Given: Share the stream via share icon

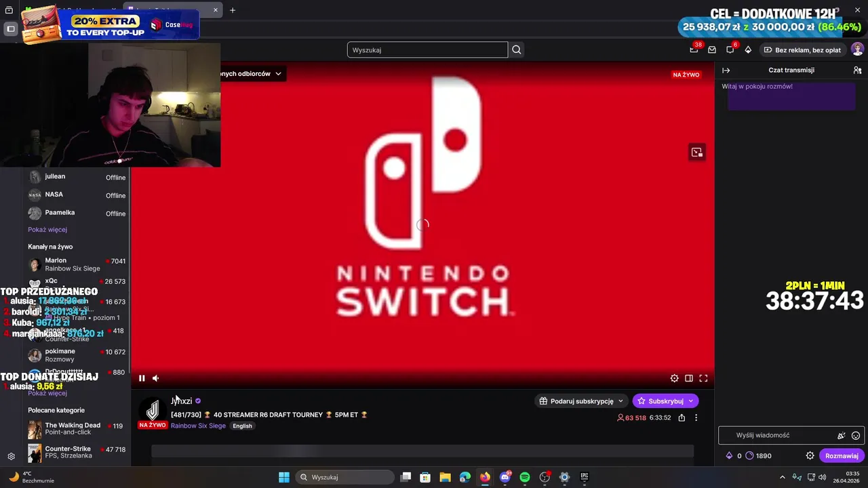Looking at the screenshot, I should click(682, 418).
